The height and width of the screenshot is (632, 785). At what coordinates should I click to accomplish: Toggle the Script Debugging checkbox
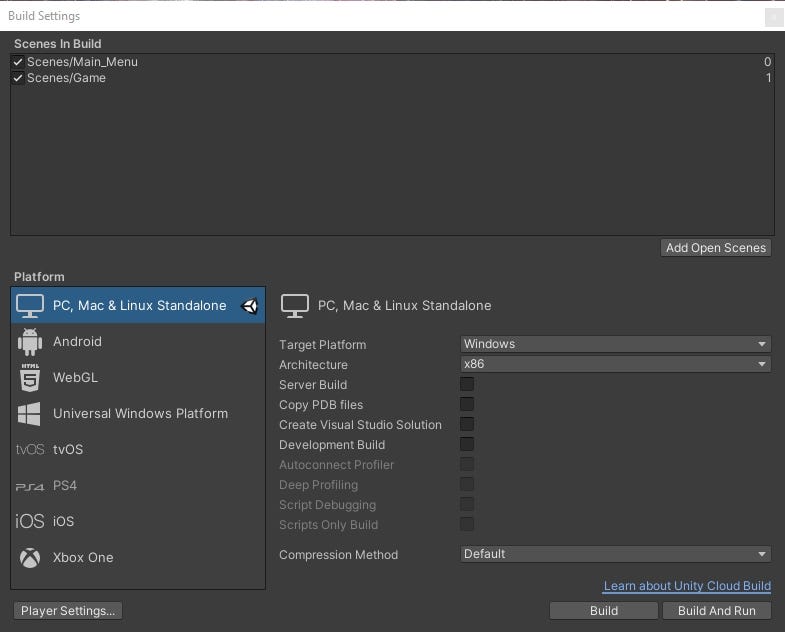(x=467, y=504)
